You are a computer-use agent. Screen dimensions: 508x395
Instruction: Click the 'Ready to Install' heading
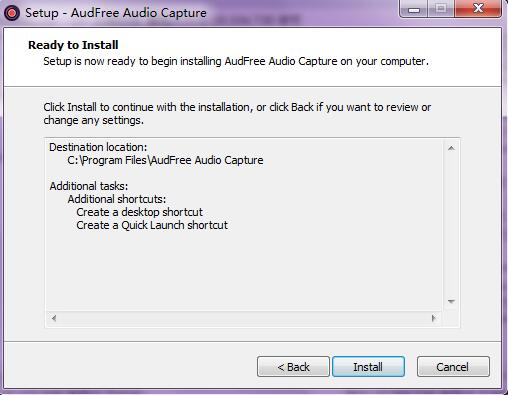[73, 45]
